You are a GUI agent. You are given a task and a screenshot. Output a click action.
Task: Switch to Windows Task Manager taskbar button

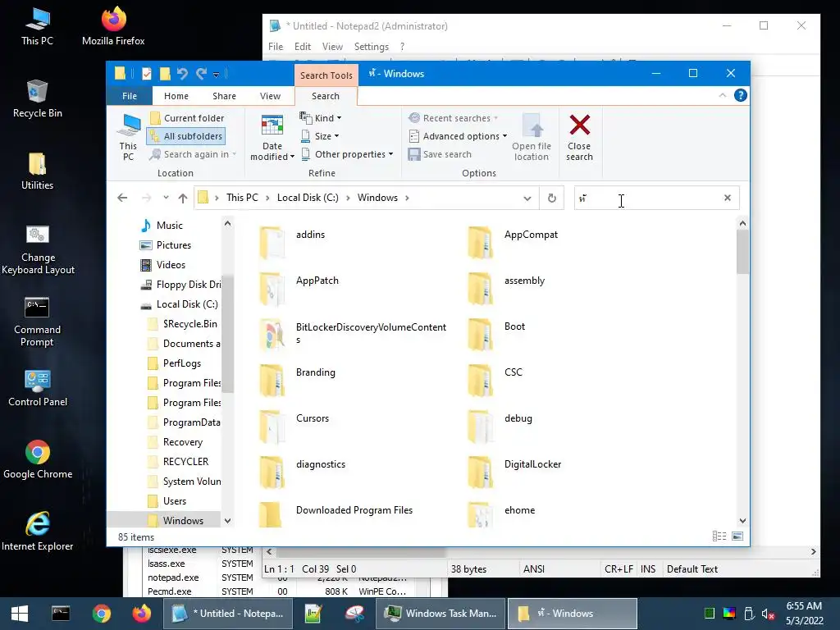pos(441,614)
